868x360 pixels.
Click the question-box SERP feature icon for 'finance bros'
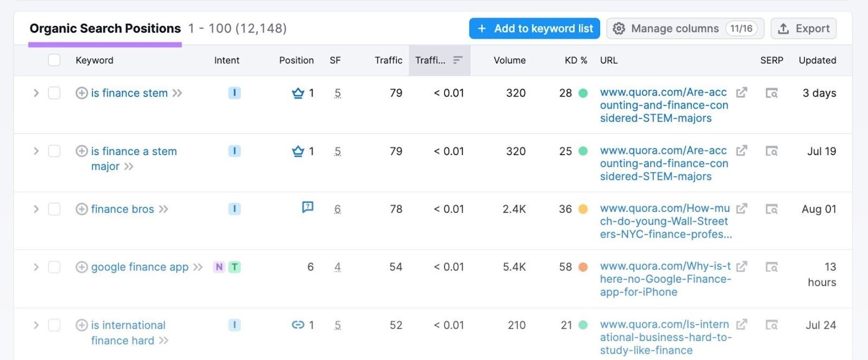tap(308, 207)
